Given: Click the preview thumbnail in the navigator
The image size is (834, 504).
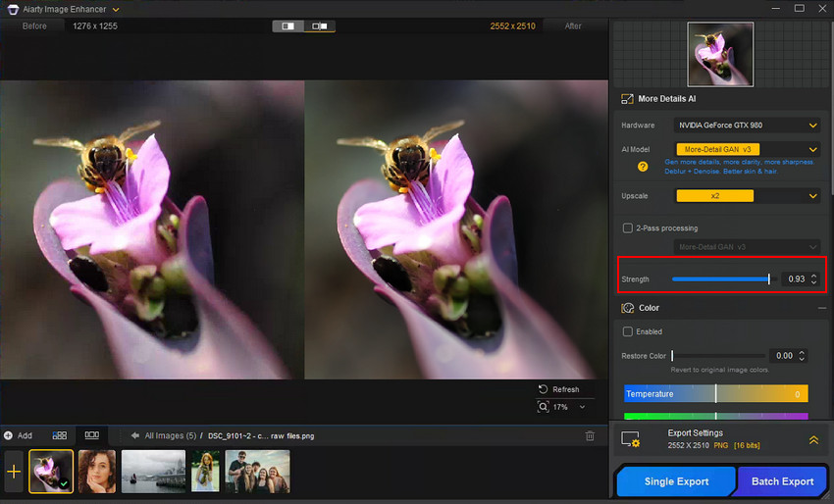Looking at the screenshot, I should tap(720, 54).
